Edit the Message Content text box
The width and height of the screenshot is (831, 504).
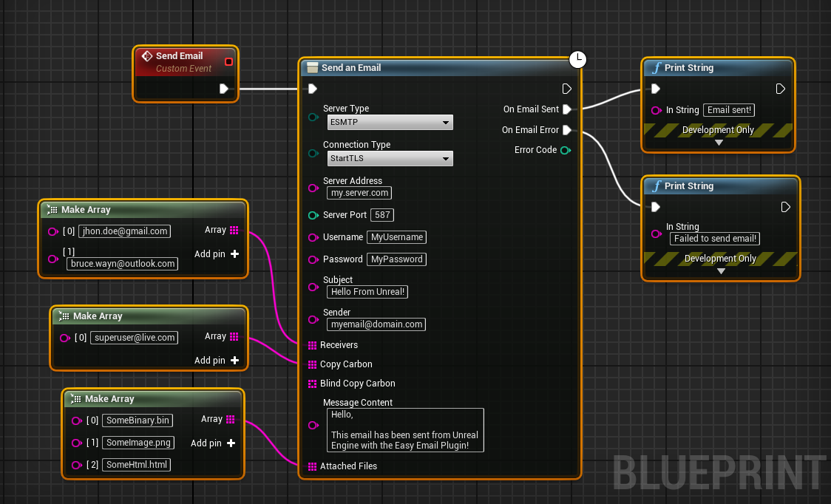(405, 430)
